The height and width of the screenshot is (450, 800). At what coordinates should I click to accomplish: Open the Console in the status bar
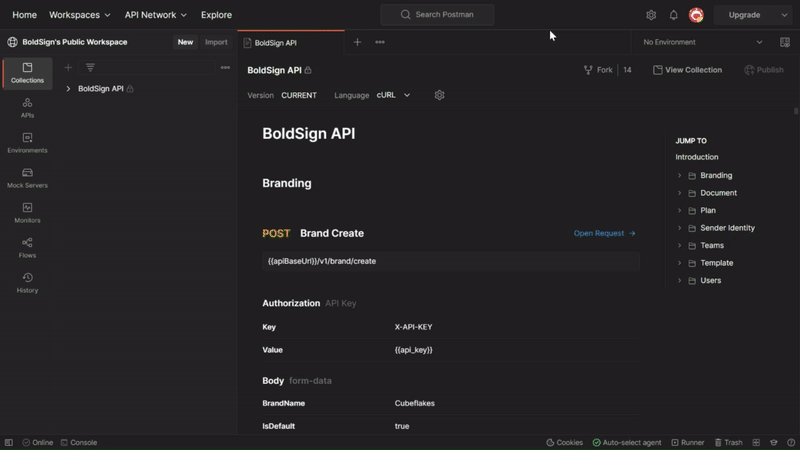click(79, 442)
